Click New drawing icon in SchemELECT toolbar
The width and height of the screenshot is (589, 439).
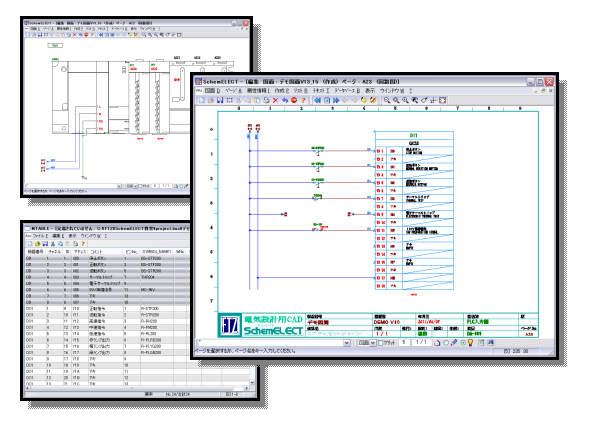pyautogui.click(x=202, y=100)
